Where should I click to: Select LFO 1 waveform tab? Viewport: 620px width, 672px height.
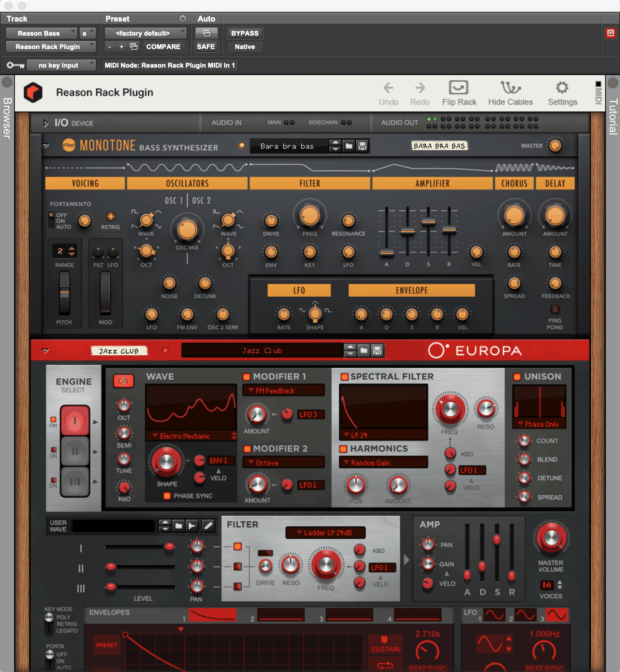point(494,615)
